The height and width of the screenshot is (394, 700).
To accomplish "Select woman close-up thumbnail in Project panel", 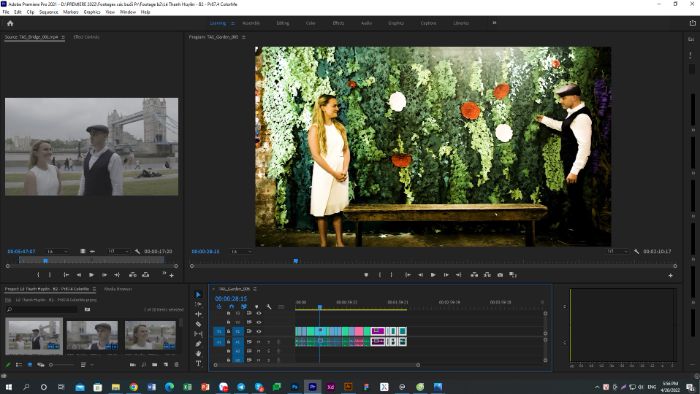I will 150,336.
